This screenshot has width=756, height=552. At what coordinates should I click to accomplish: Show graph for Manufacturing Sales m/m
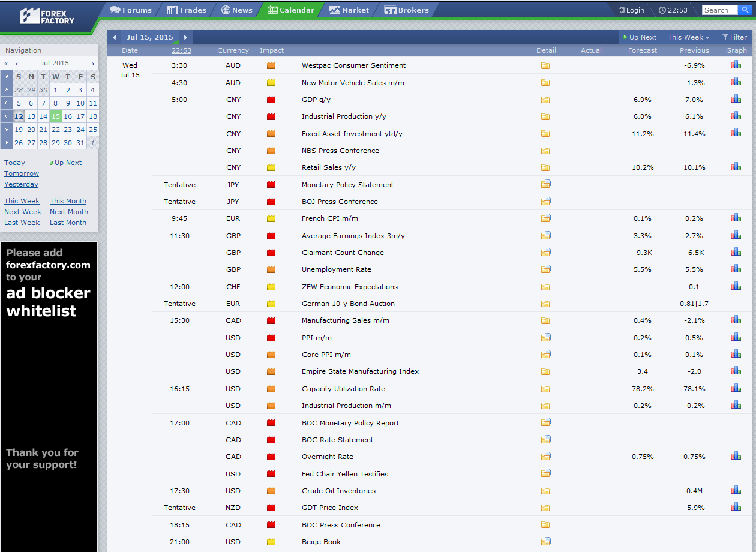pos(736,320)
